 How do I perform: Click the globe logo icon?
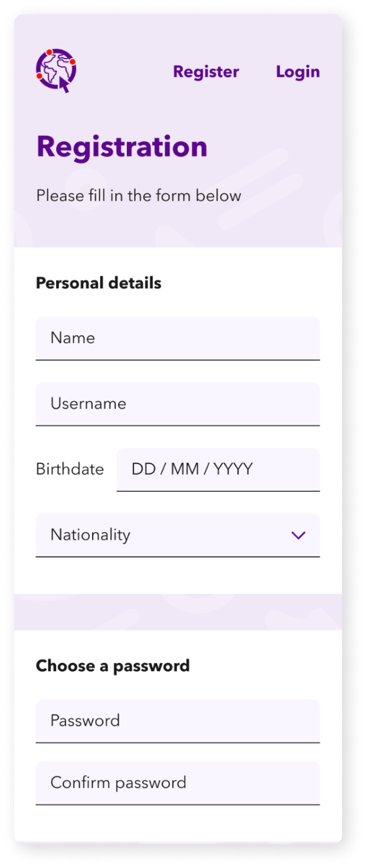(55, 70)
